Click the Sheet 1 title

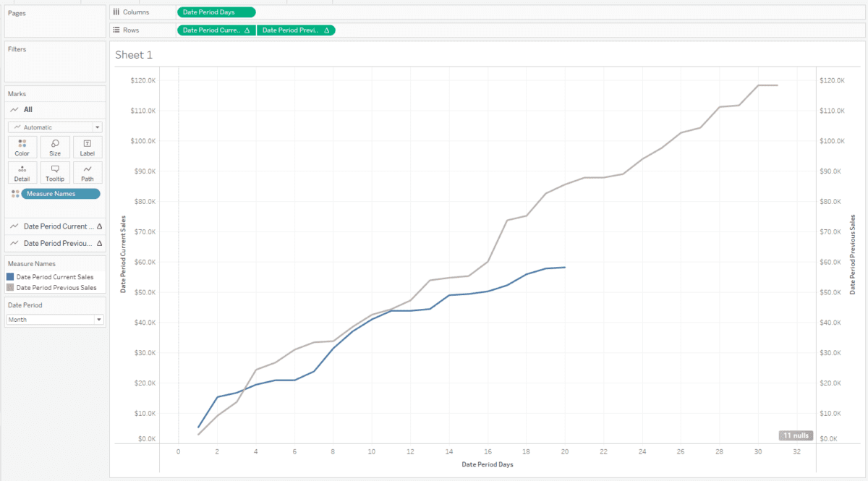pos(134,55)
